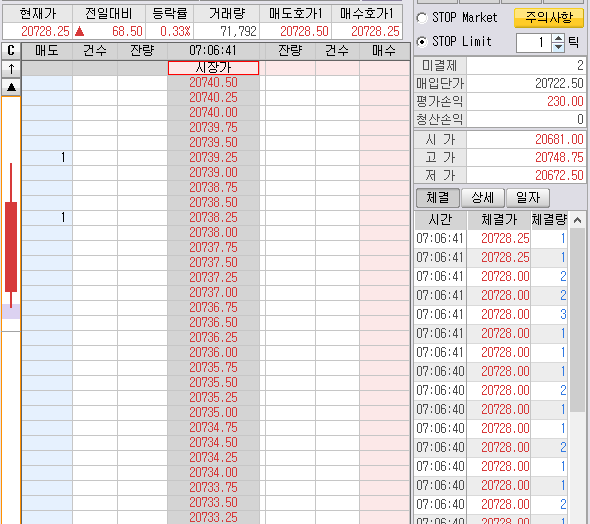Click the thin up-arrow scroll-to-top icon
This screenshot has width=590, height=524.
point(11,69)
